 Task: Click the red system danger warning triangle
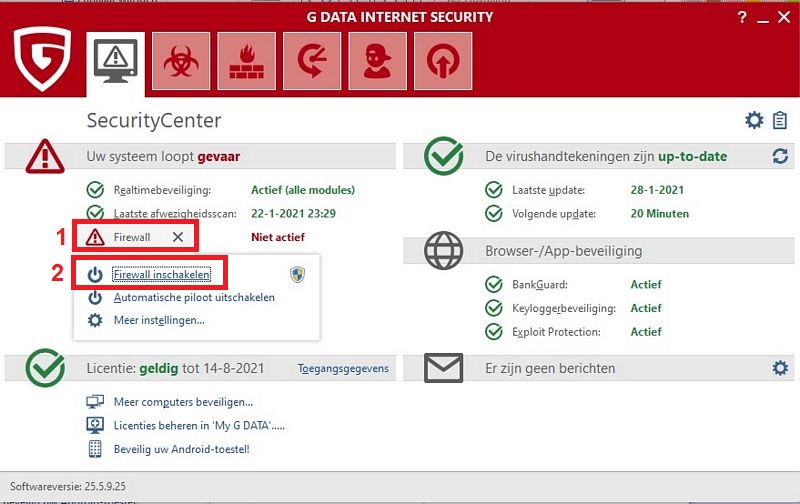45,157
